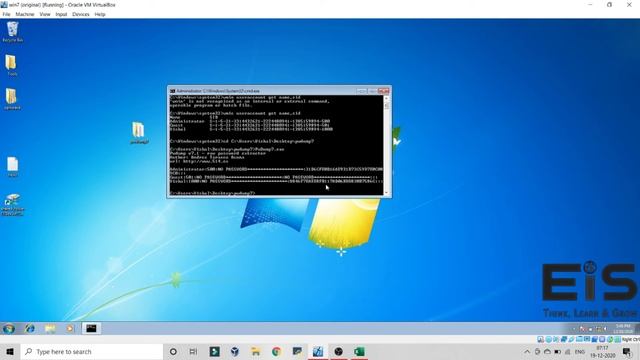Click the cmd window title bar icon

pos(173,91)
